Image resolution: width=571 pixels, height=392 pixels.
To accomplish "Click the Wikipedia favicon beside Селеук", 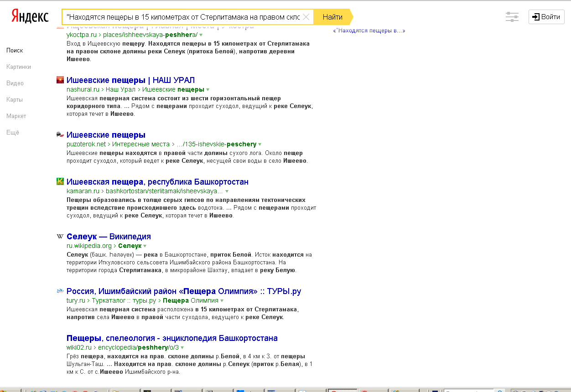I will (60, 237).
